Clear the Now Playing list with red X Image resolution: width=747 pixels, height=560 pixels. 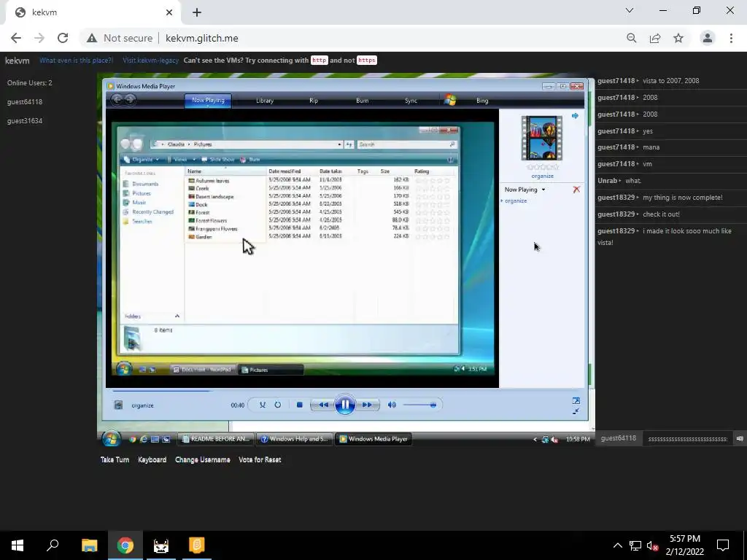(x=576, y=190)
